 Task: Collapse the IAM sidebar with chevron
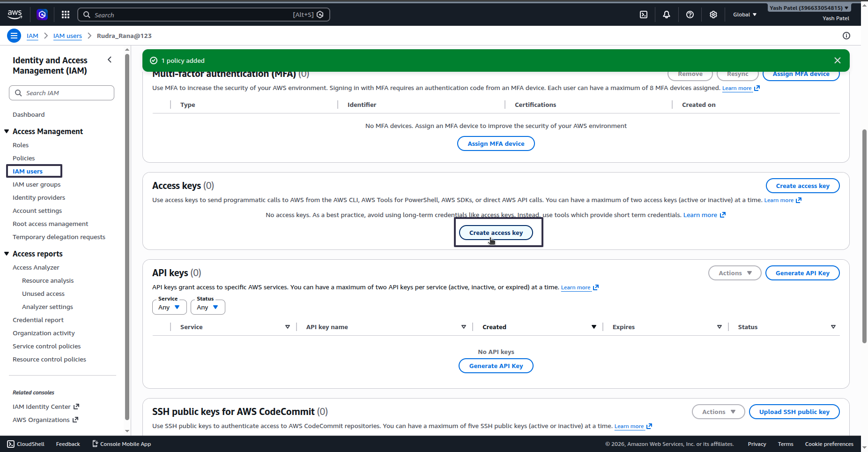110,60
